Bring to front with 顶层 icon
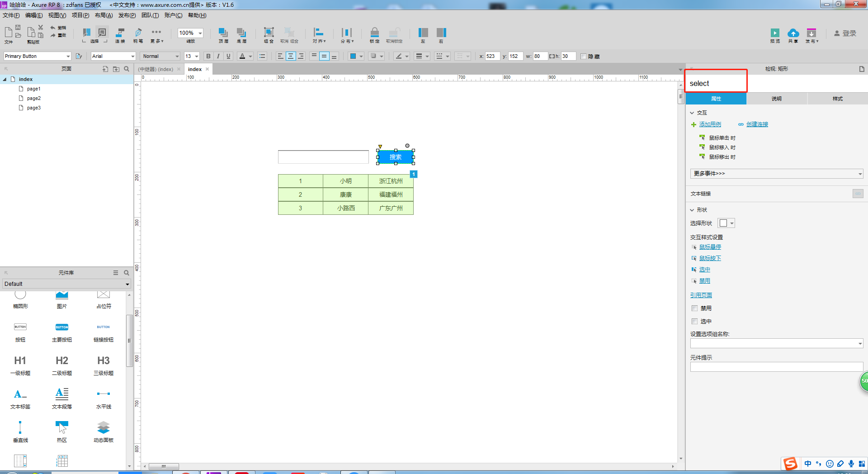868x474 pixels. click(x=223, y=33)
